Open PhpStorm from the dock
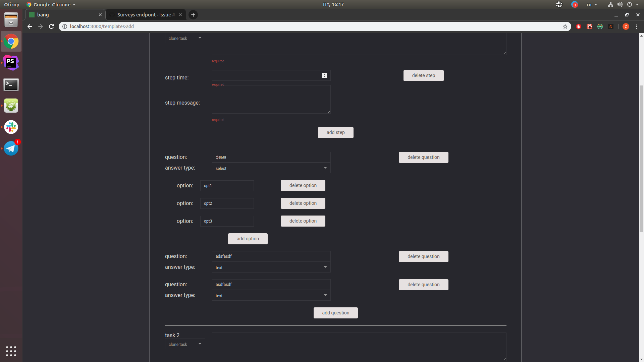 [11, 62]
